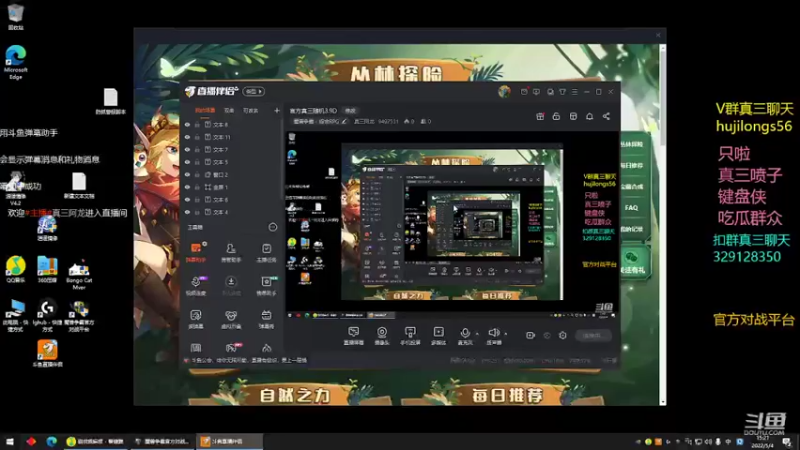Click the WeChat side tab in the browser window
The height and width of the screenshot is (450, 800).
[x=632, y=262]
